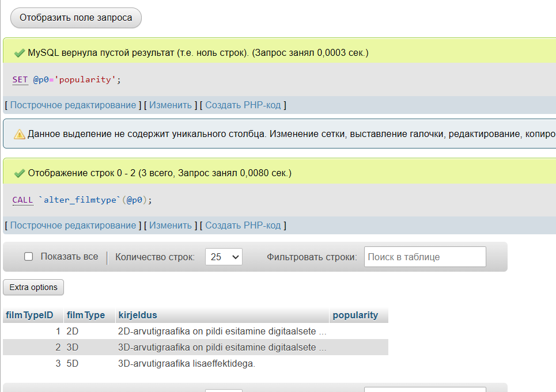The width and height of the screenshot is (556, 392).
Task: Click 'Создать PHP-код' link under the CALL query
Action: pos(243,226)
